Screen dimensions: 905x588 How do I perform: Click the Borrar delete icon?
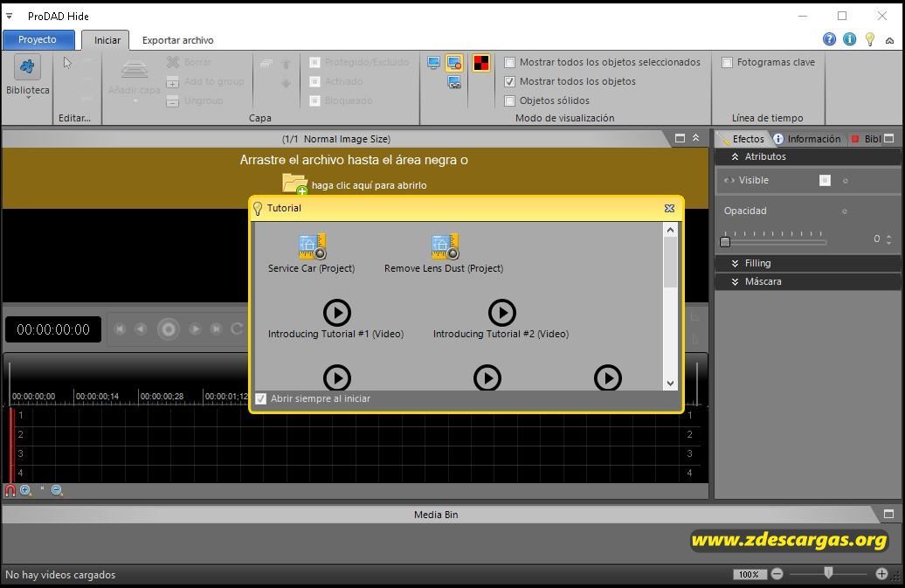(173, 62)
